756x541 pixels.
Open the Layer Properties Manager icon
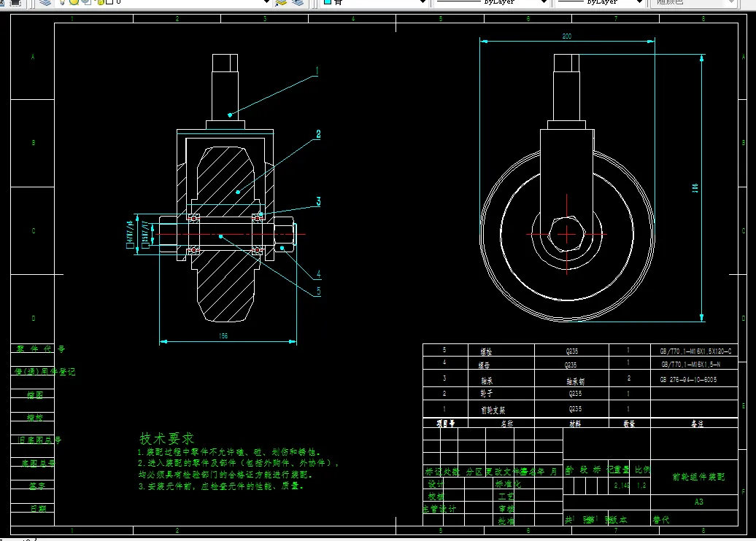45,2
